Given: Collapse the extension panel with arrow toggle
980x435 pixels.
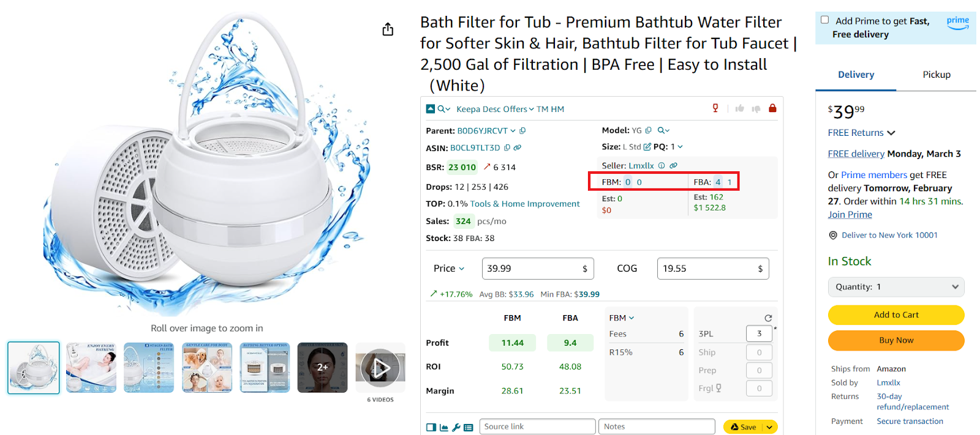Looking at the screenshot, I should point(431,109).
